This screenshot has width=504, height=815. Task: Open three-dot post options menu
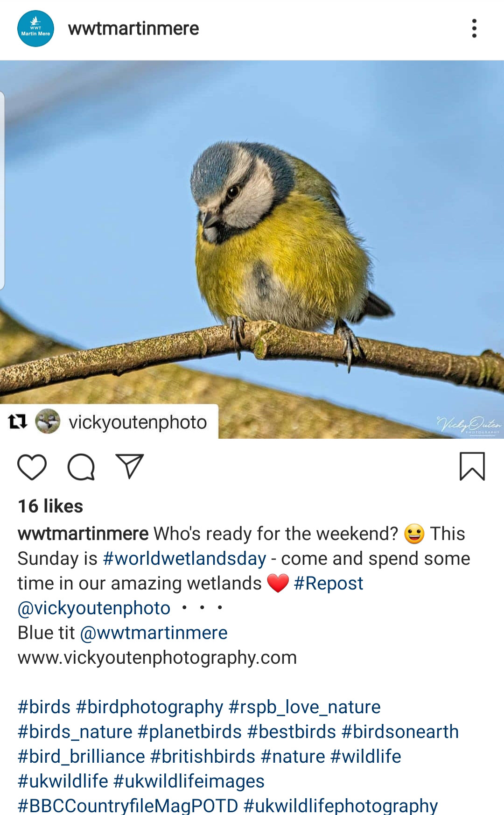[474, 28]
